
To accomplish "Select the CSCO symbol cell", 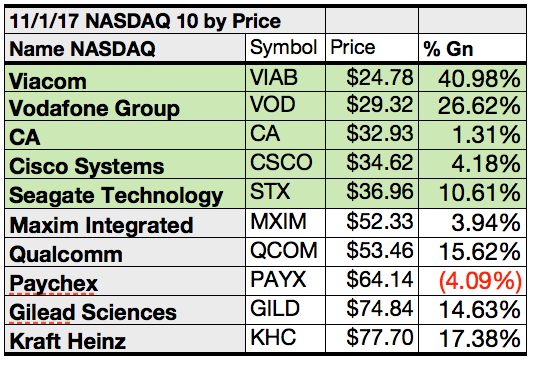I will click(285, 164).
